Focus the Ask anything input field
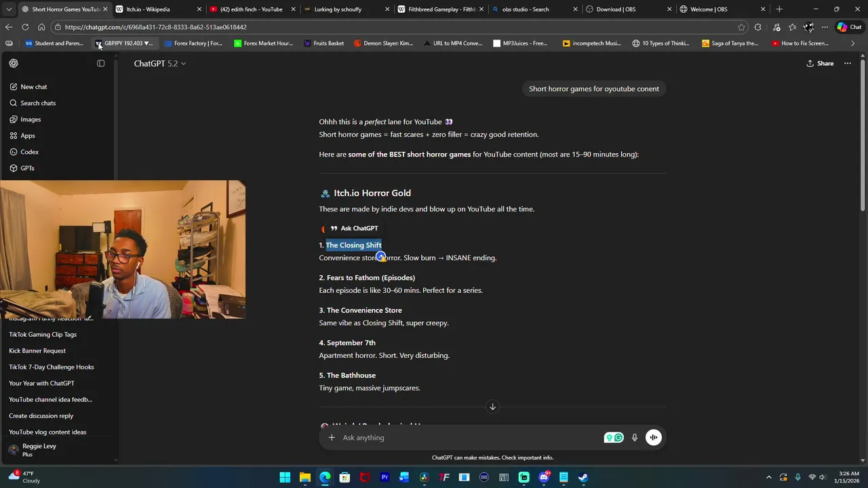The width and height of the screenshot is (868, 488). [468, 438]
